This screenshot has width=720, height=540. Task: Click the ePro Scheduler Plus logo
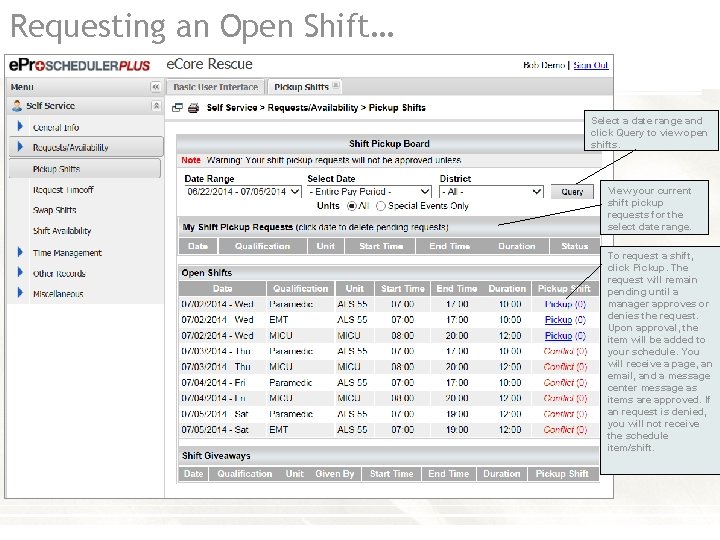[x=79, y=65]
